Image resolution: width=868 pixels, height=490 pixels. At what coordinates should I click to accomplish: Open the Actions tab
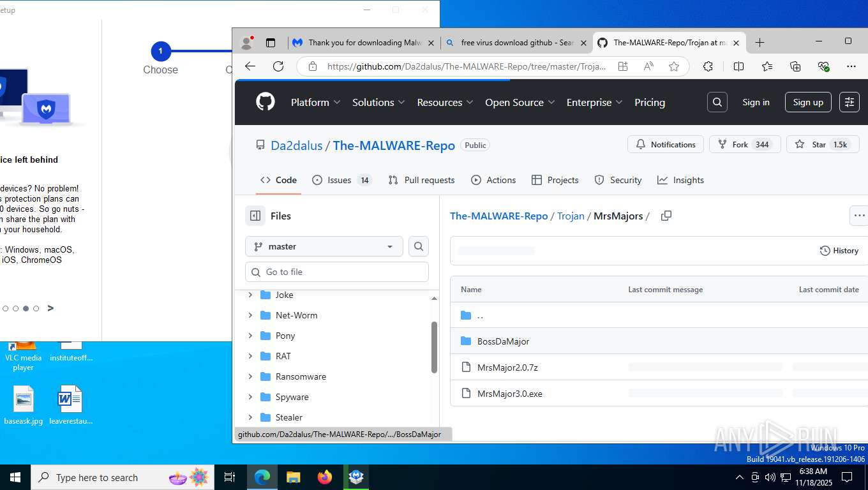pyautogui.click(x=493, y=180)
